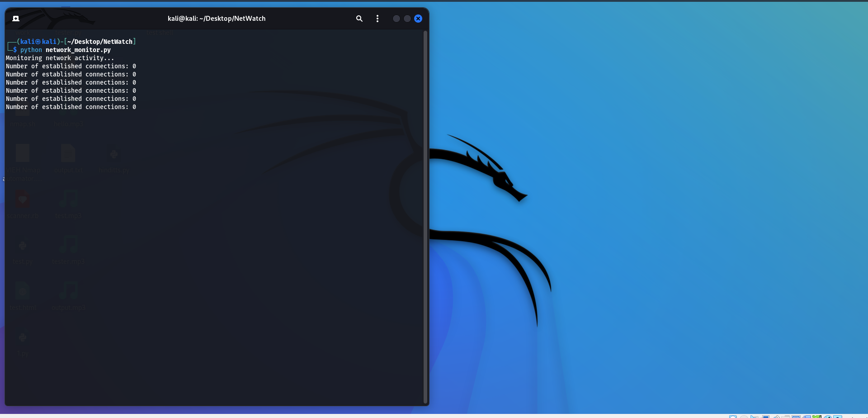868x418 pixels.
Task: Close the terminal with the blue X button
Action: [418, 19]
